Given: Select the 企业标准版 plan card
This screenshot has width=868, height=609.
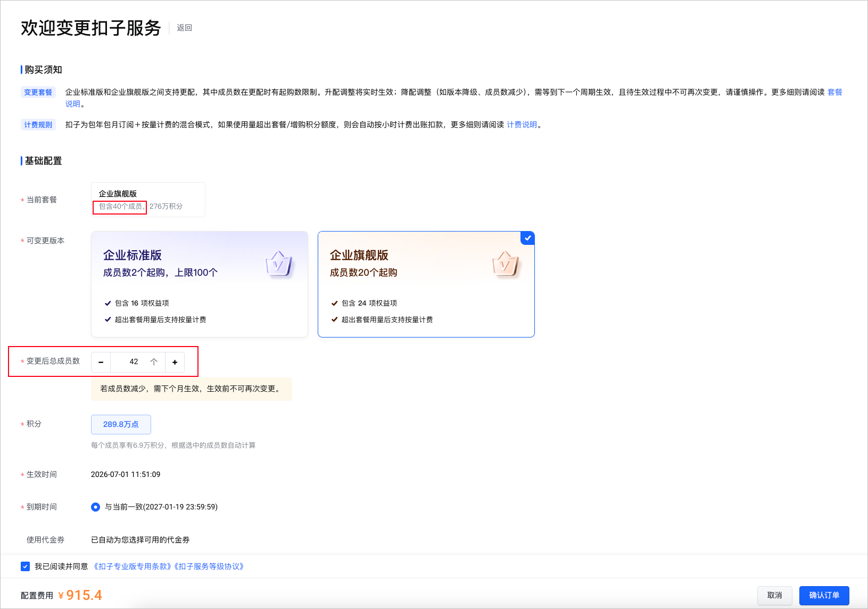Looking at the screenshot, I should click(200, 284).
